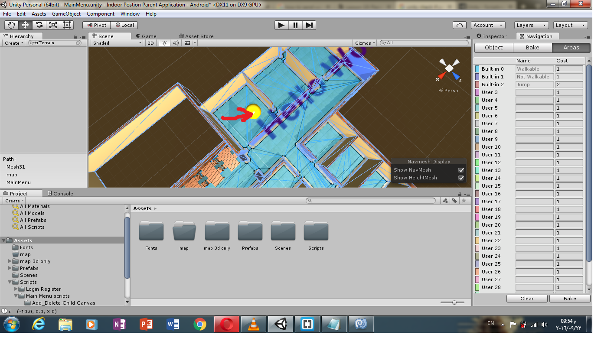This screenshot has height=364, width=614.
Task: Open Microsoft Word from the taskbar
Action: pos(173,324)
